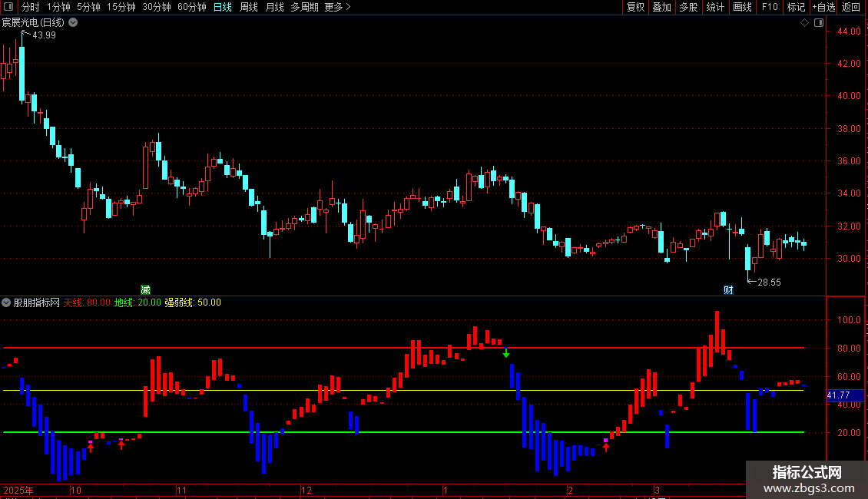Activate the 画线 drawing tool
The image size is (868, 499).
pos(742,7)
